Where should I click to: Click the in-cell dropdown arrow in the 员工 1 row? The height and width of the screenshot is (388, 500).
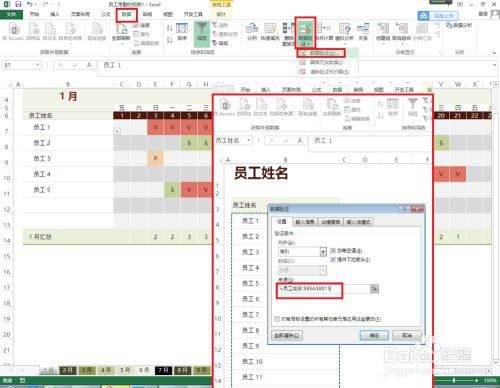pos(117,131)
